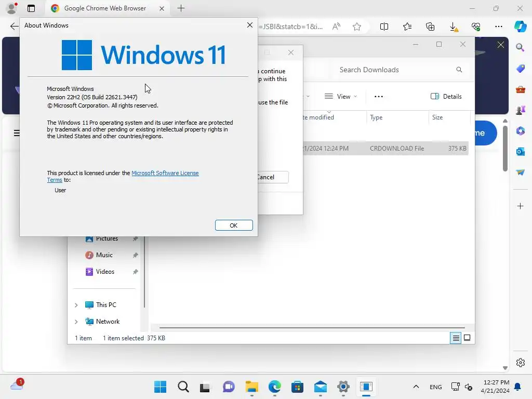Open ENG language input indicator
This screenshot has width=532, height=399.
436,387
